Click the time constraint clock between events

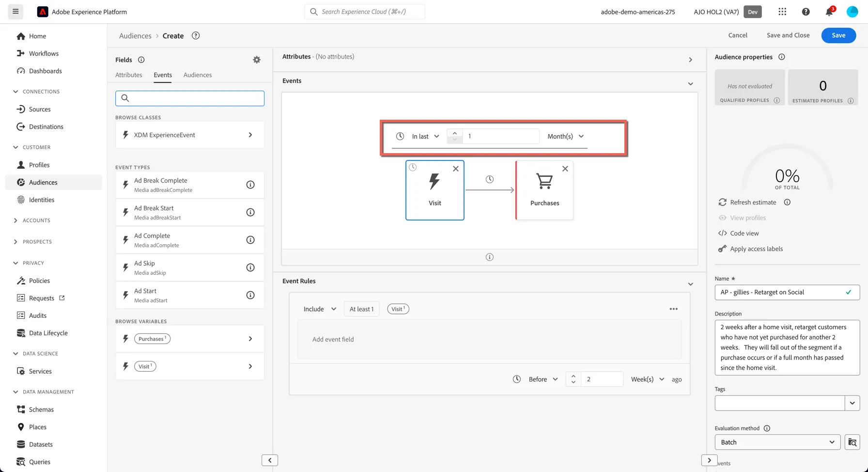click(x=490, y=179)
